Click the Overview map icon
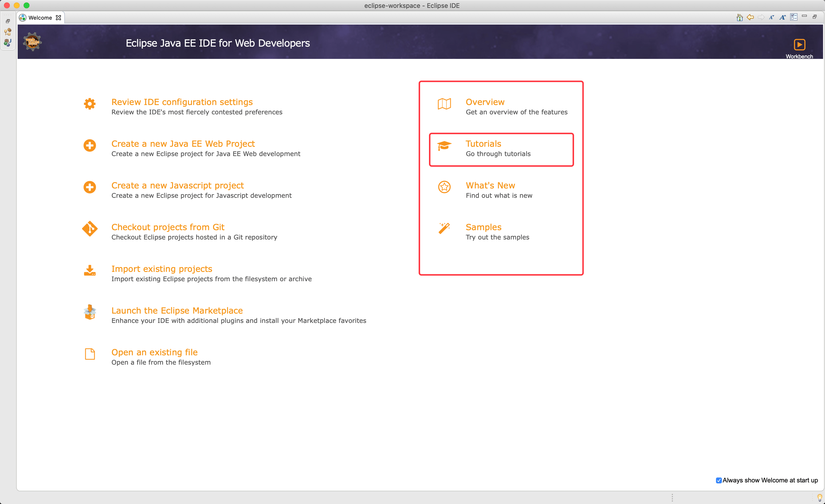The image size is (825, 504). 444,104
